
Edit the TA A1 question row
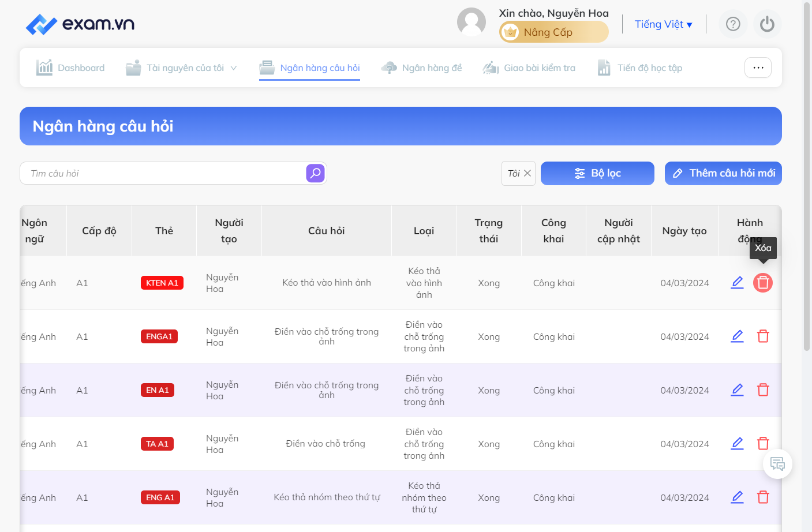(x=737, y=444)
